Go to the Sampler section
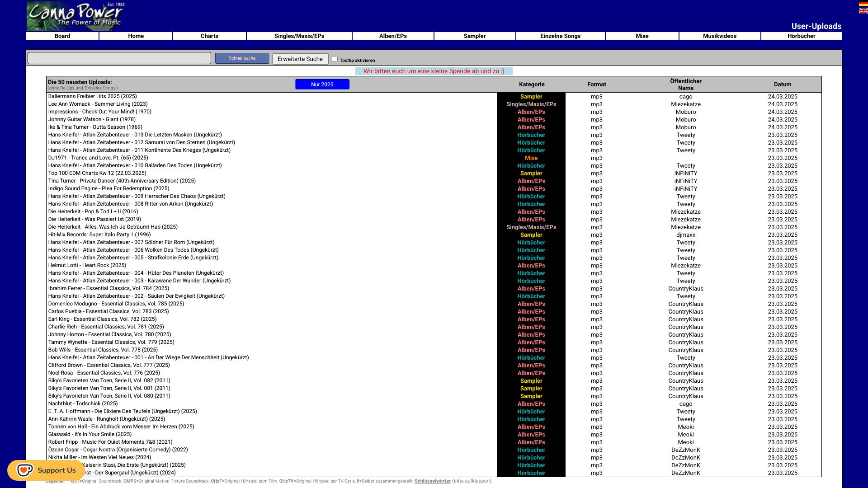 475,36
